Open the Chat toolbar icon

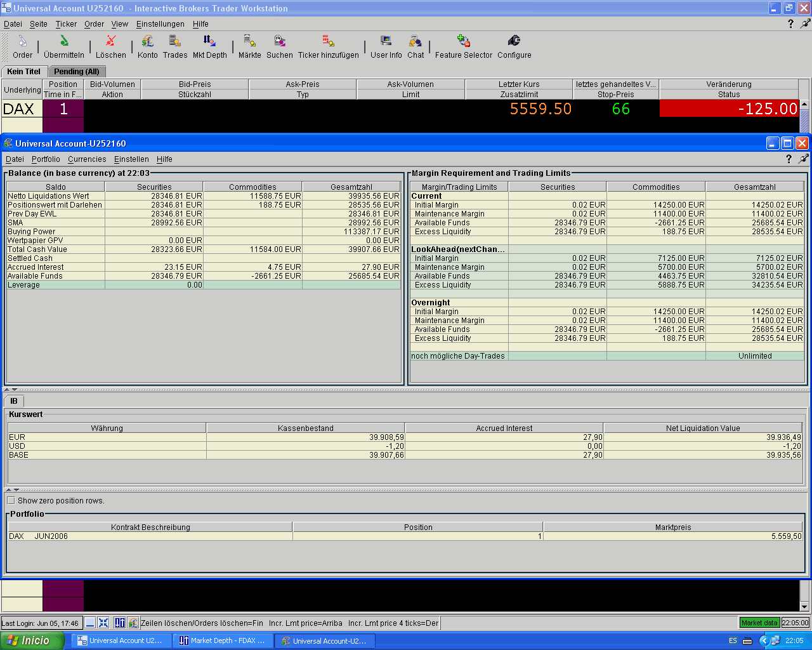coord(416,46)
